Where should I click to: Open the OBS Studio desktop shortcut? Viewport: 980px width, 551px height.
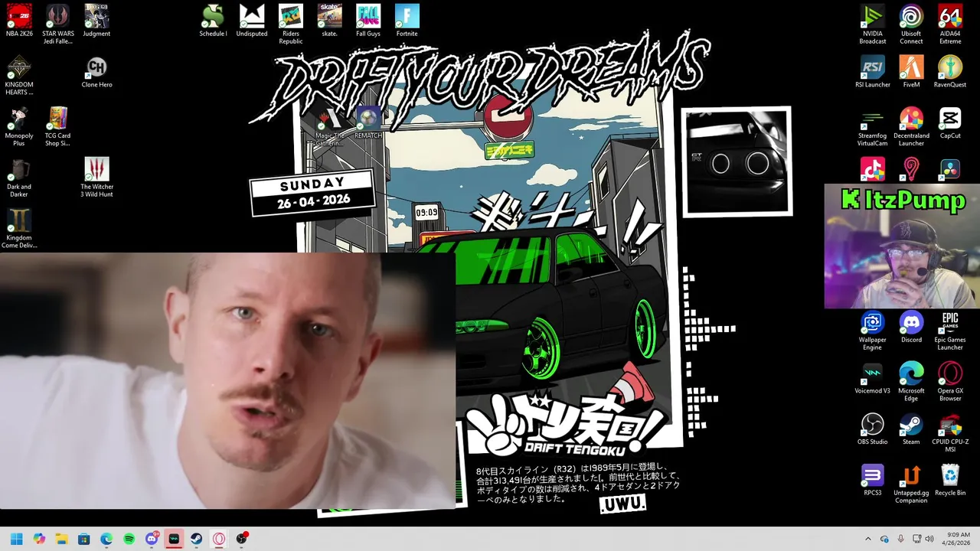click(872, 429)
